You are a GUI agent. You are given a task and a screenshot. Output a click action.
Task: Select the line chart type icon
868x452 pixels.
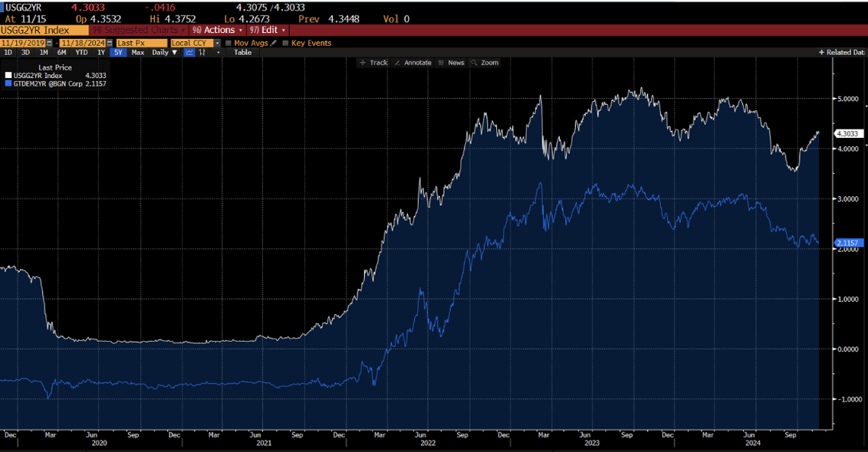[189, 53]
